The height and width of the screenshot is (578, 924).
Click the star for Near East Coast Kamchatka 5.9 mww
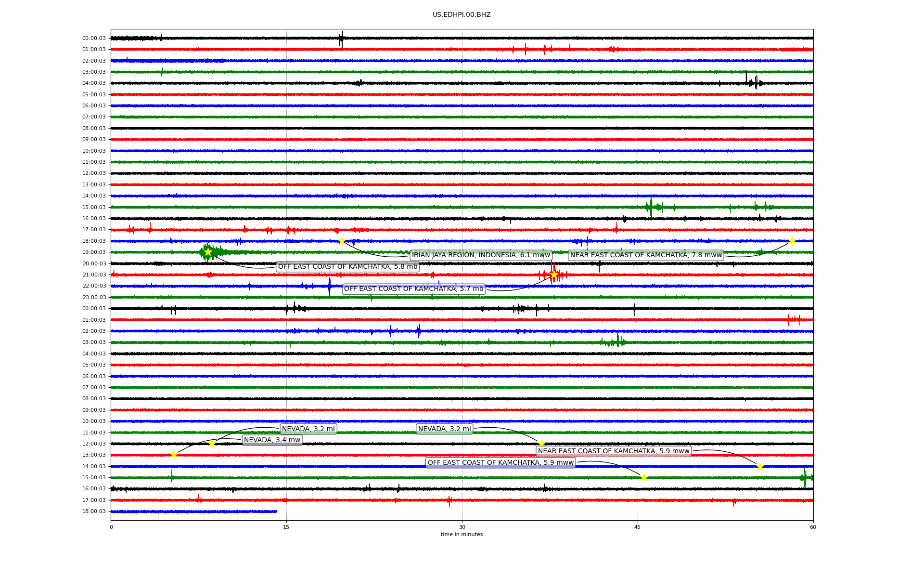760,466
